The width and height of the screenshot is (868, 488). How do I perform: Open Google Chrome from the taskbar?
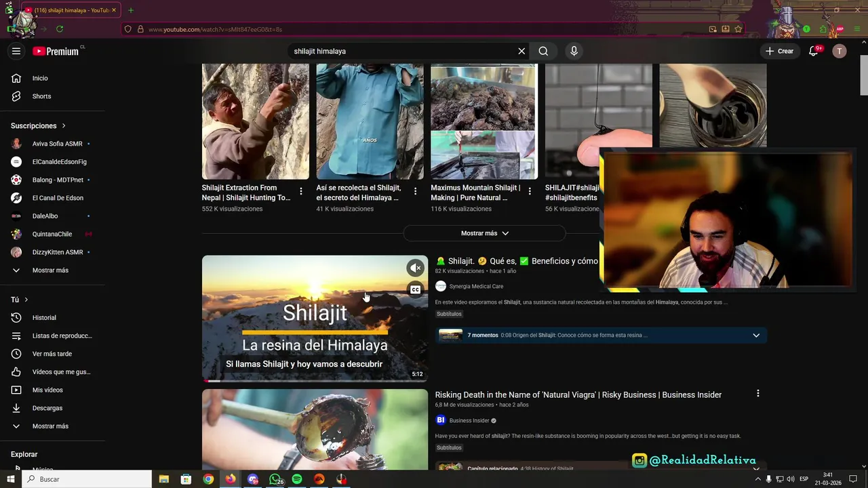[x=208, y=479]
